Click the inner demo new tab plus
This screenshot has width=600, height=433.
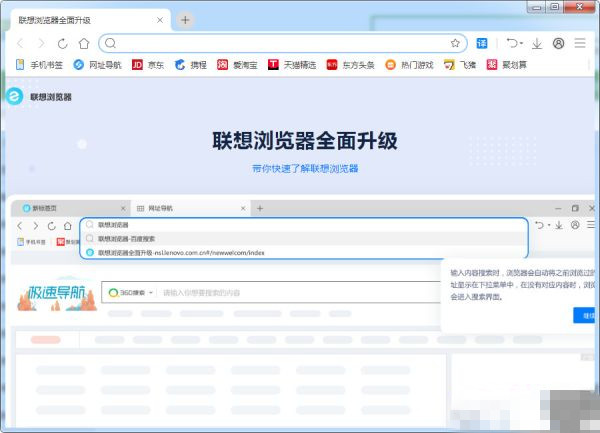pos(260,208)
